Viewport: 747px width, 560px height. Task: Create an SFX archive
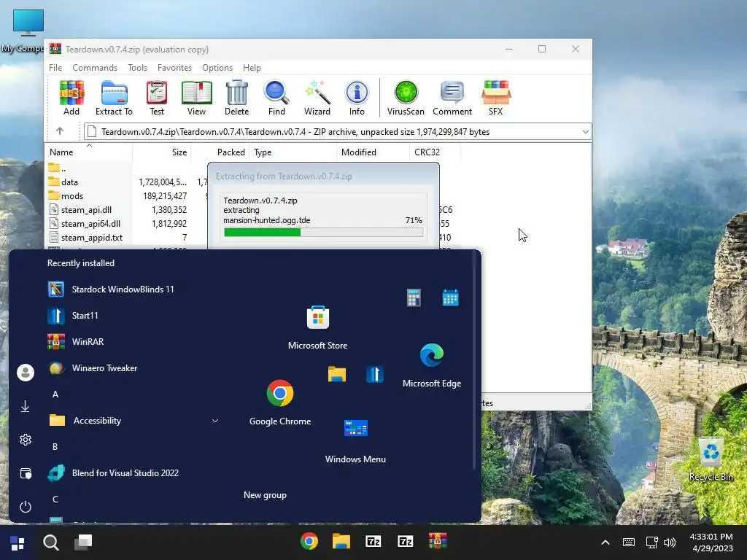[x=496, y=98]
